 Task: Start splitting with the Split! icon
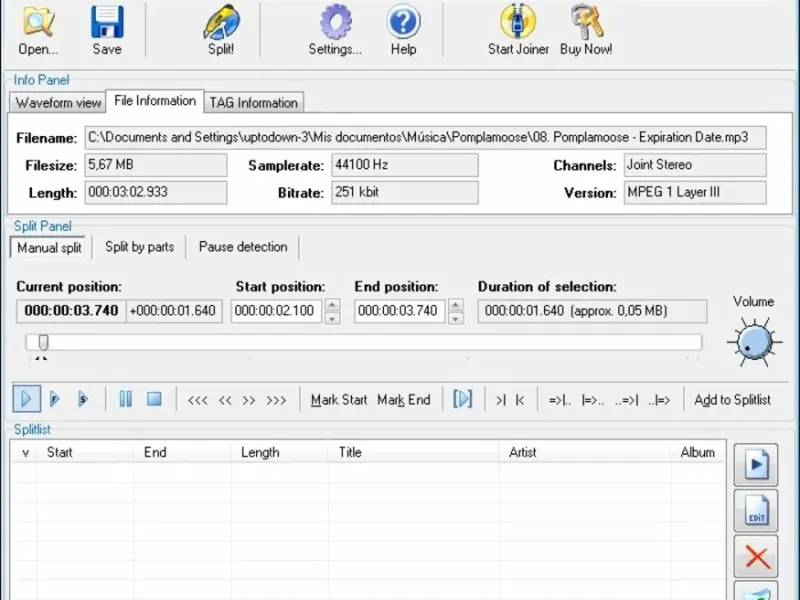pyautogui.click(x=221, y=30)
